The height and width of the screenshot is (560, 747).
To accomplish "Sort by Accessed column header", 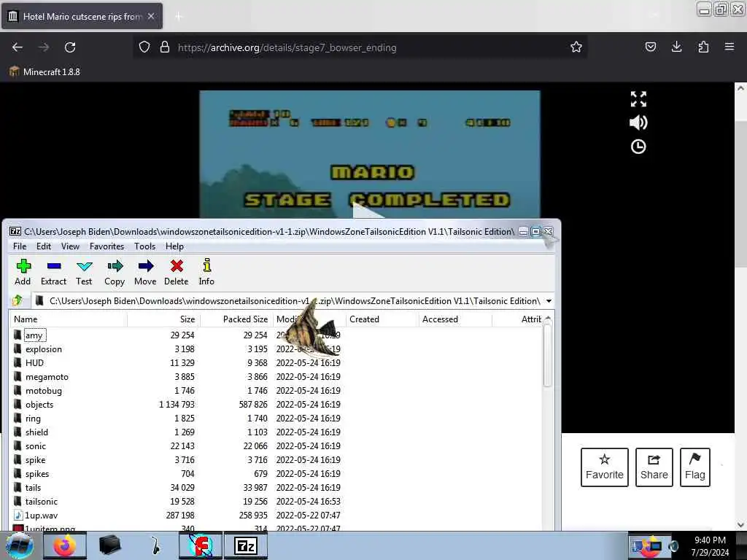I will click(x=455, y=319).
